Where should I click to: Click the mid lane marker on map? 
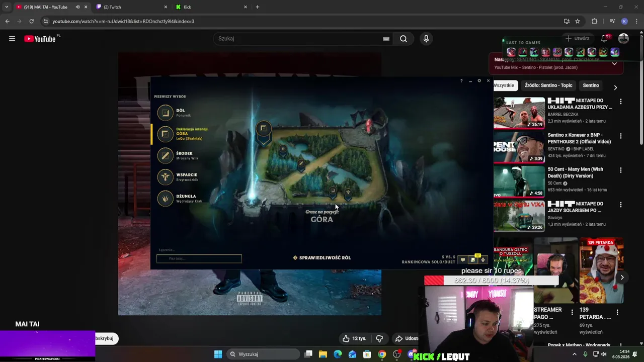[301, 163]
